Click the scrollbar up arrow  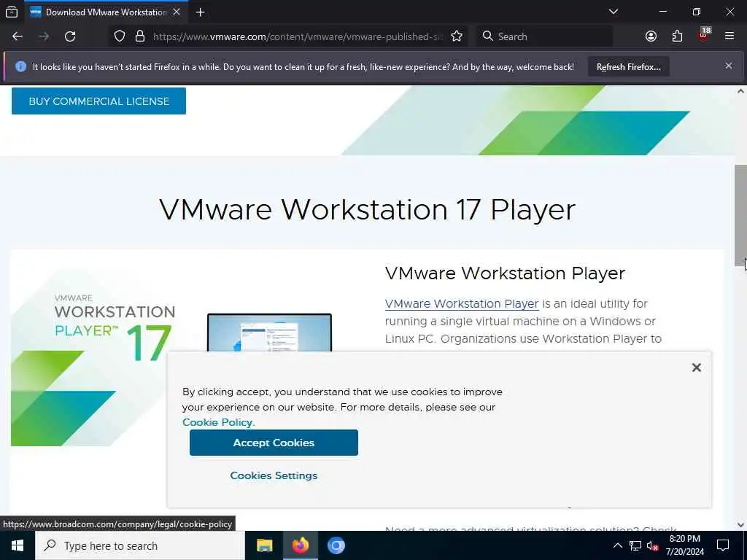740,91
